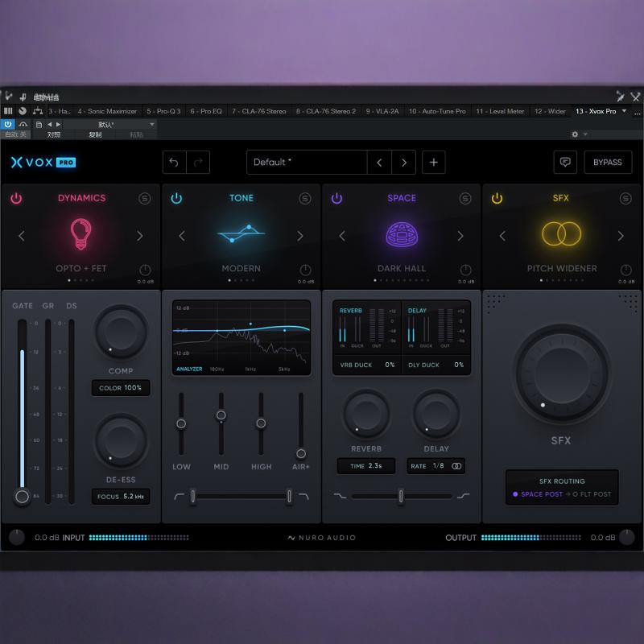Click the COLOR 100% value box
Viewport: 644px width, 644px height.
click(x=120, y=388)
